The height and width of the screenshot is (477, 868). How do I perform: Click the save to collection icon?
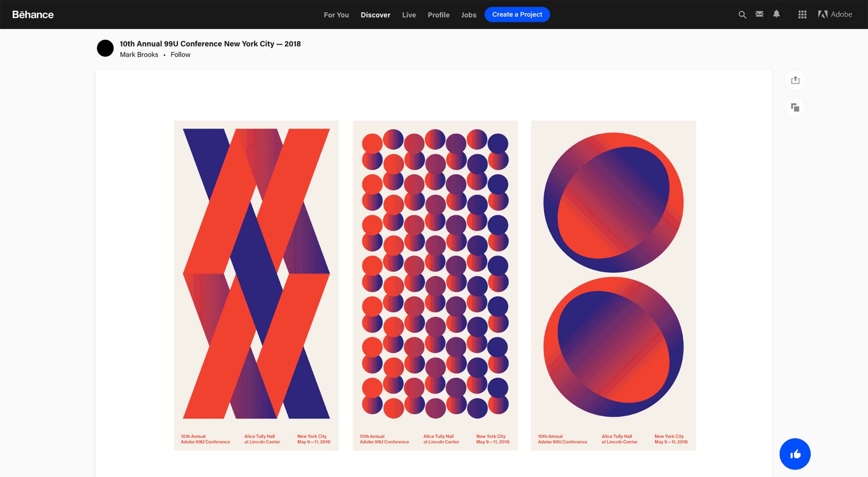click(x=795, y=108)
